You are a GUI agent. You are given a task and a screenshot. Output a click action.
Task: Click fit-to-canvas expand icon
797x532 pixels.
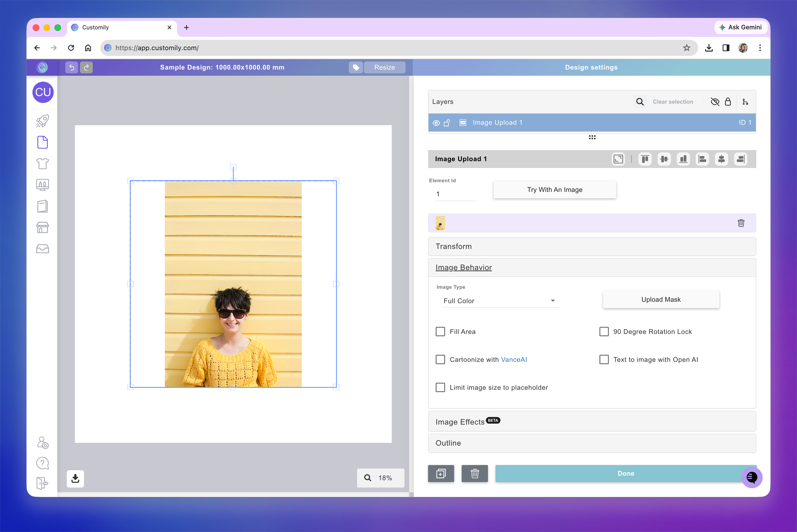tap(618, 159)
